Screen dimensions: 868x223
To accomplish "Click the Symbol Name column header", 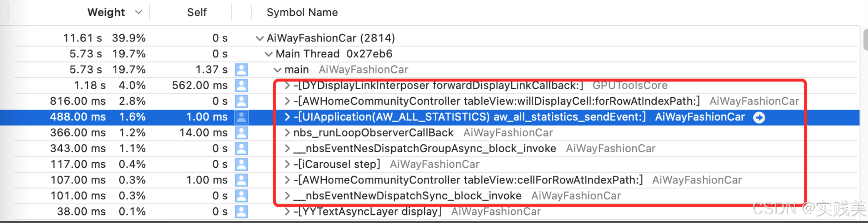I will point(302,12).
